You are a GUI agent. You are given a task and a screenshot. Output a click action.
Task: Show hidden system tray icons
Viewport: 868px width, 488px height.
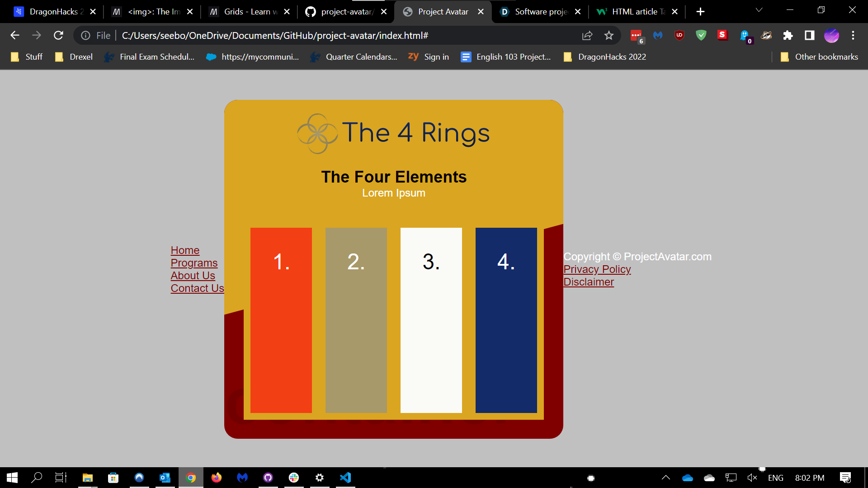click(666, 478)
